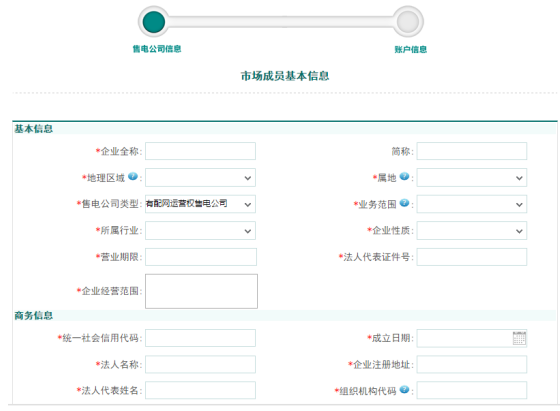Focus the 统一社会信用代码 input field
Screen dimensions: 560x411
coord(200,338)
